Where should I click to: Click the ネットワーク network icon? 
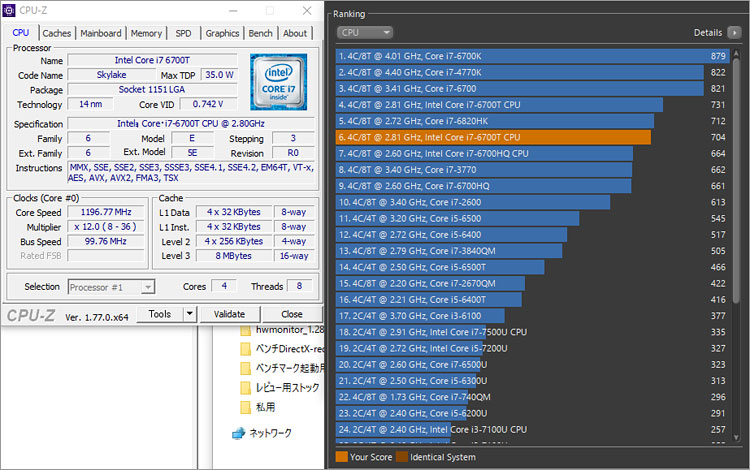[238, 433]
